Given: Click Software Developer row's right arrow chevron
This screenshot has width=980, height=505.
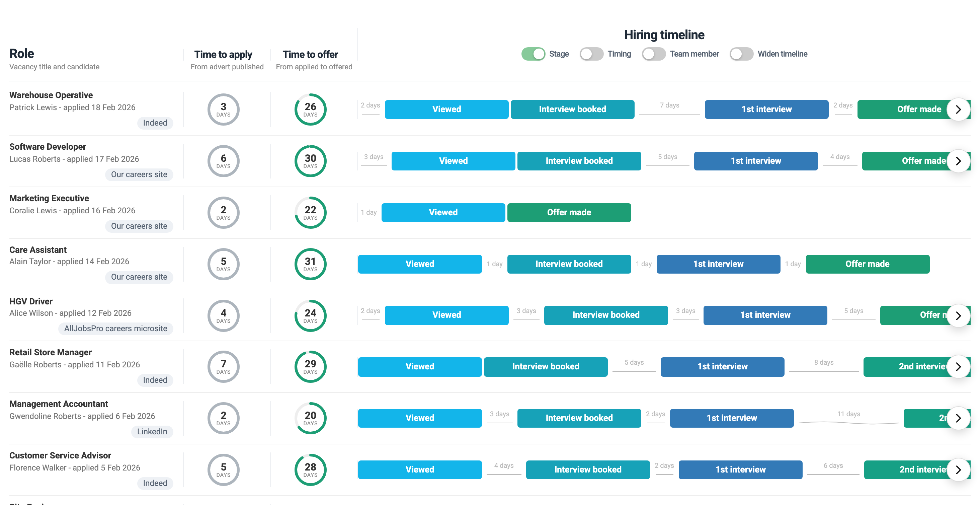Looking at the screenshot, I should tap(958, 161).
